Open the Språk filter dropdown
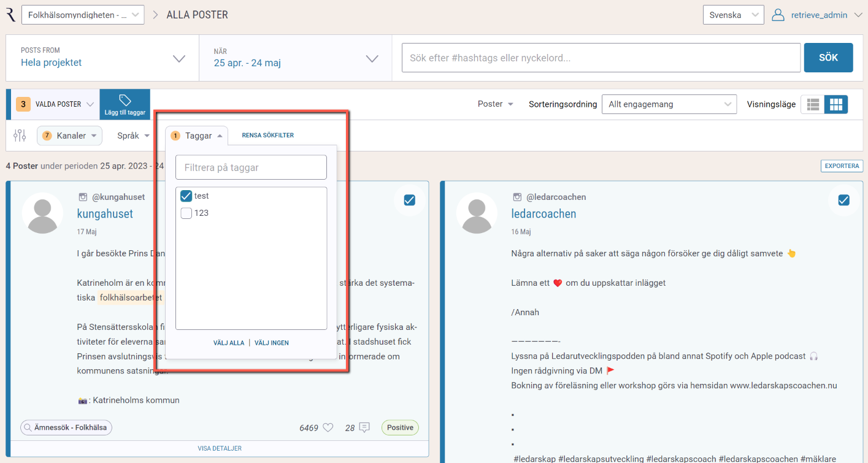868x463 pixels. [x=134, y=136]
